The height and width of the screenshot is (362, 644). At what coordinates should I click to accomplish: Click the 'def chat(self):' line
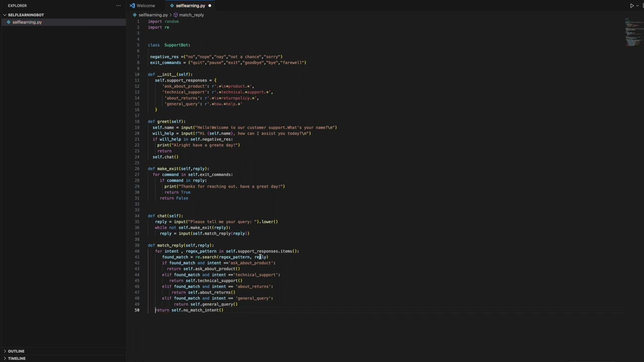(x=166, y=216)
